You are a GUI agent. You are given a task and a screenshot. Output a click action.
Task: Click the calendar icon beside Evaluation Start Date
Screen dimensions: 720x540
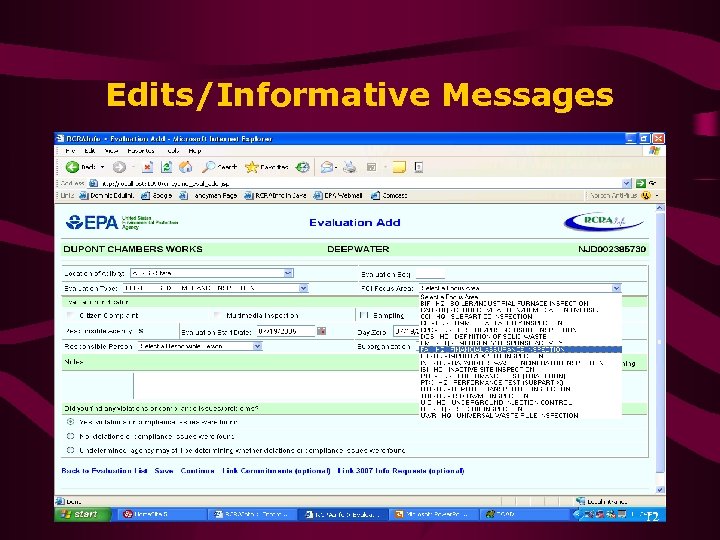[x=321, y=331]
